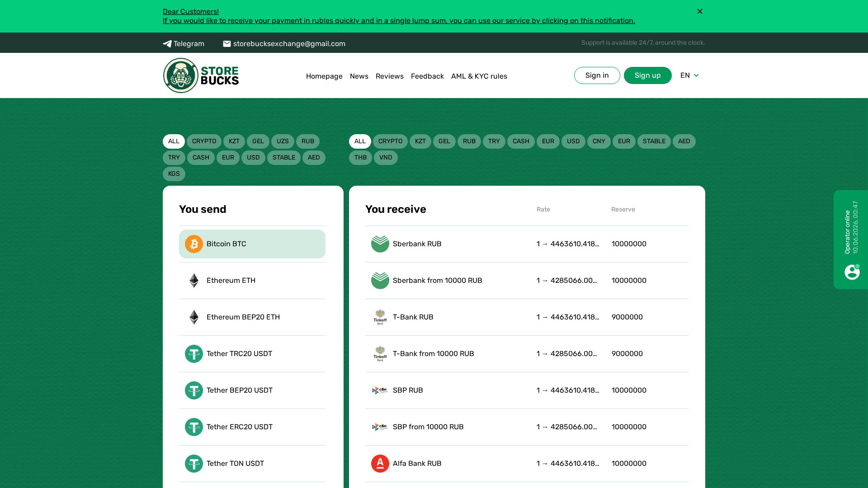868x488 pixels.
Task: Click the Tether TRC20 USDT icon
Action: [x=193, y=354]
